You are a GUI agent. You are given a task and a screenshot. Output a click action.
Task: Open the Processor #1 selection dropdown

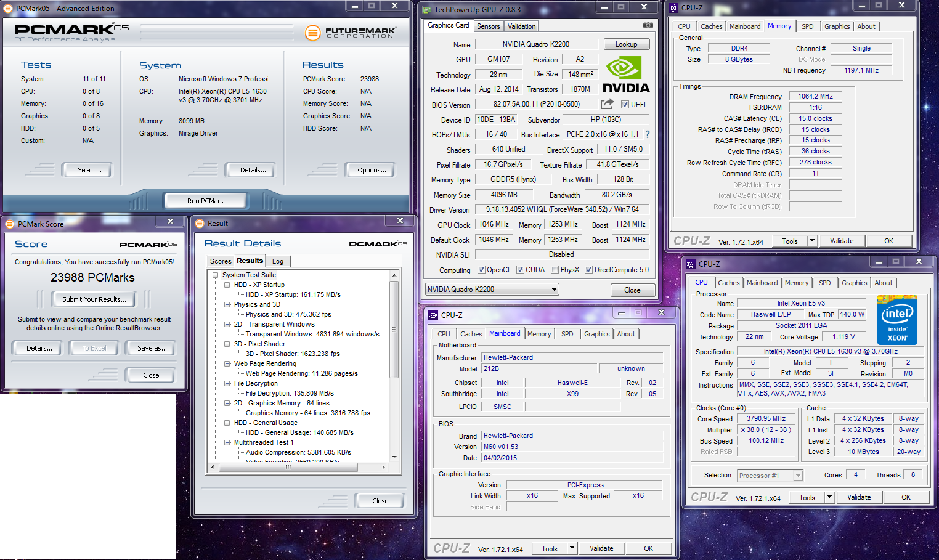[770, 476]
